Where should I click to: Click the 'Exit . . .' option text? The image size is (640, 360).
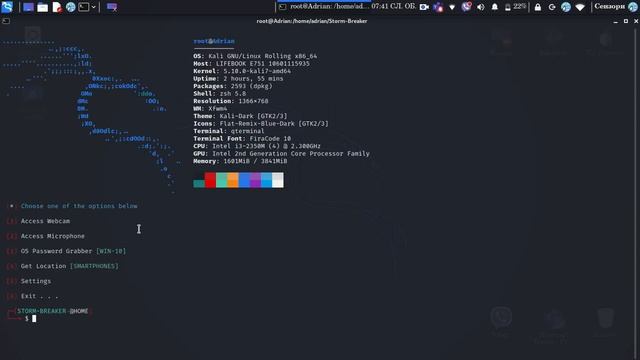coord(40,296)
